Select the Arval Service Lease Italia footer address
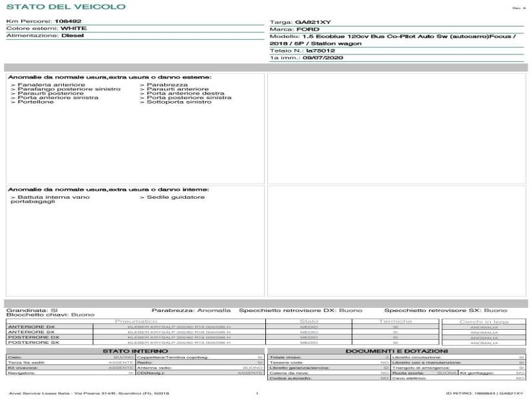The height and width of the screenshot is (399, 532). (x=89, y=394)
